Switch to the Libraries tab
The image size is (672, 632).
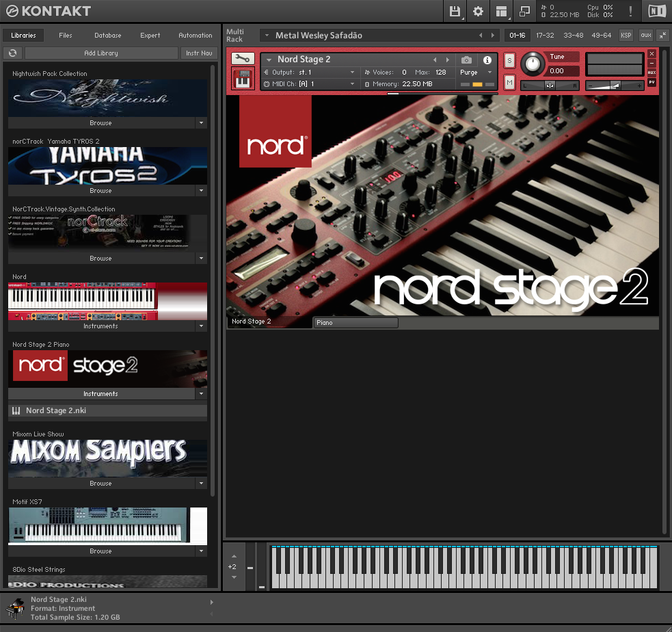point(23,35)
